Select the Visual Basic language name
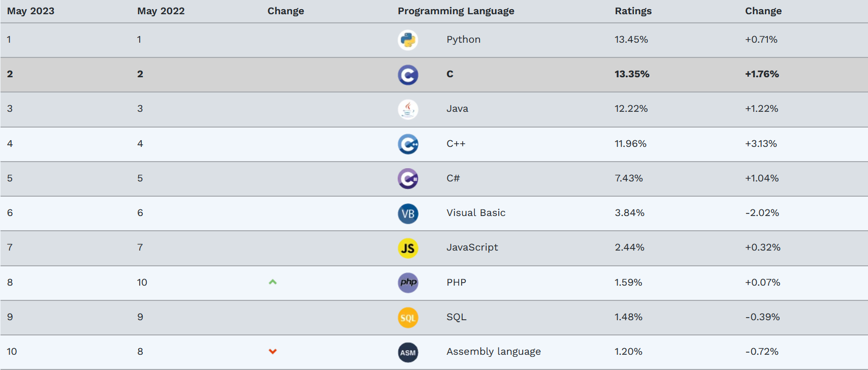 pos(476,213)
